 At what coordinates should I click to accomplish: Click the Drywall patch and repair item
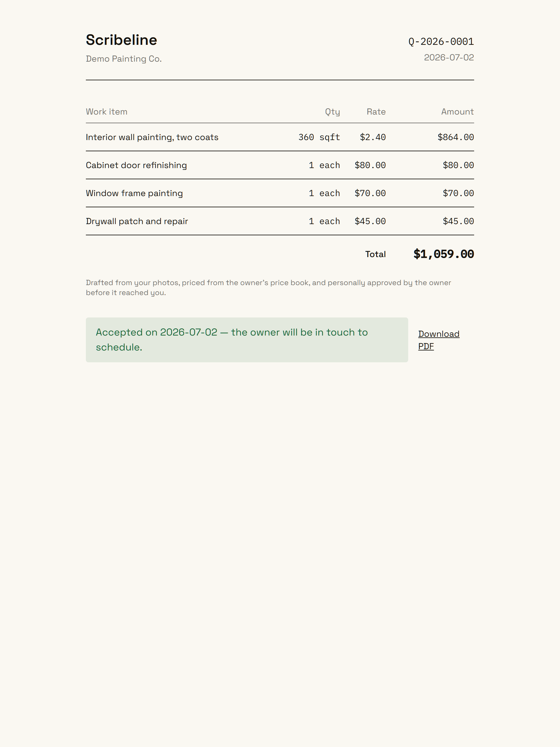[137, 221]
